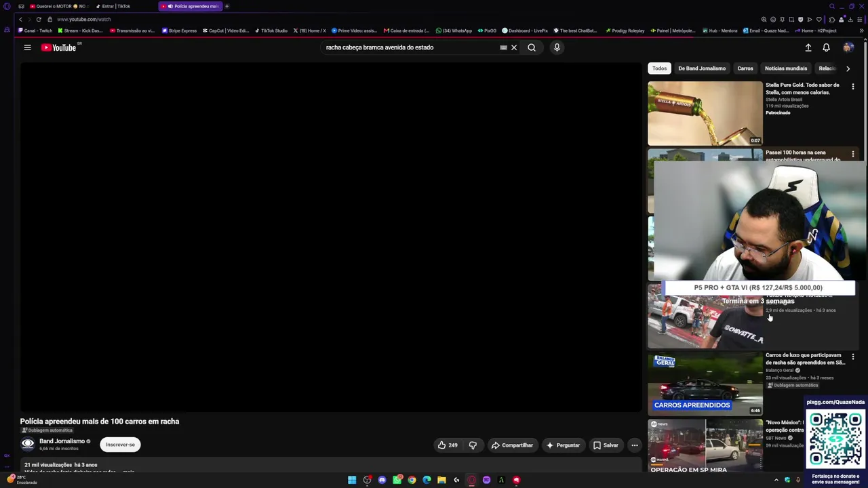
Task: Open the Prodigy Roleplay bookmark
Action: tap(625, 30)
